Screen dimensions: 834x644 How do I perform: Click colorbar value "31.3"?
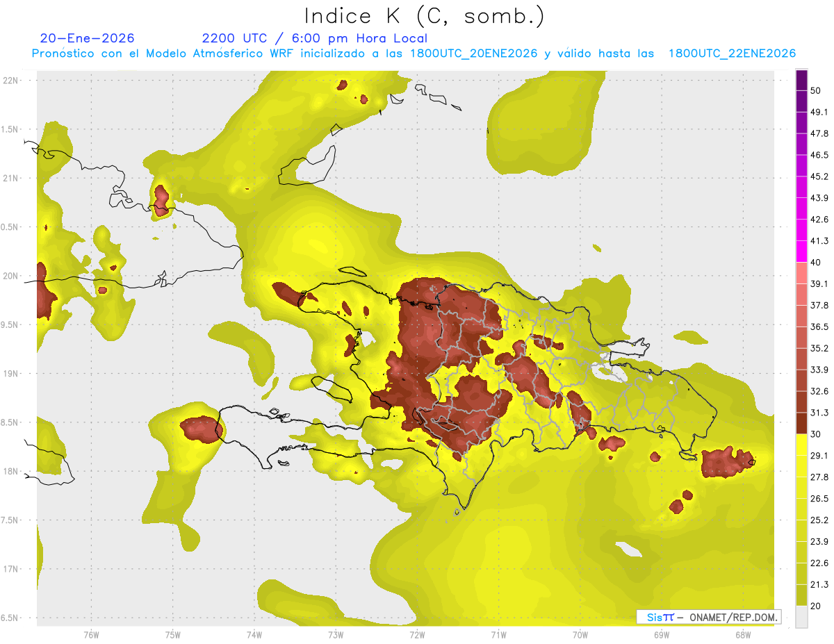[x=819, y=413]
